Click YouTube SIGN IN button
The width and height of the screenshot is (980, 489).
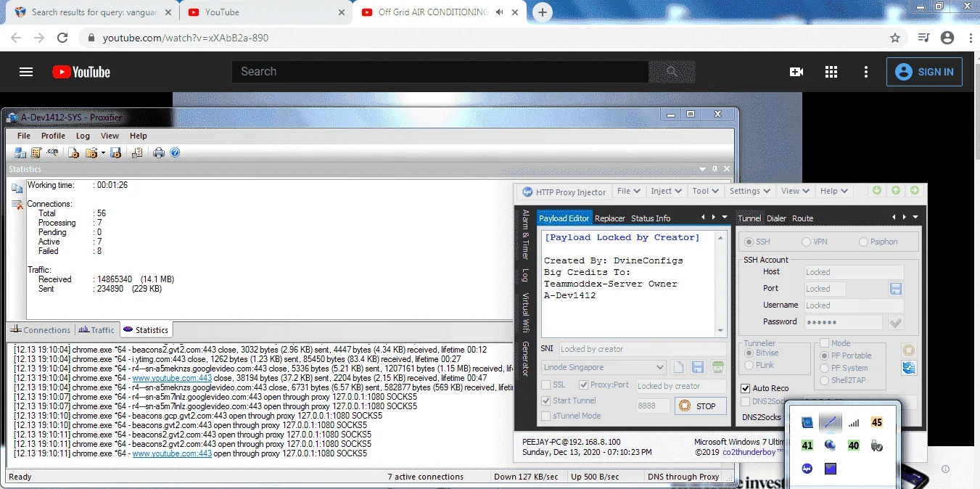pyautogui.click(x=924, y=72)
